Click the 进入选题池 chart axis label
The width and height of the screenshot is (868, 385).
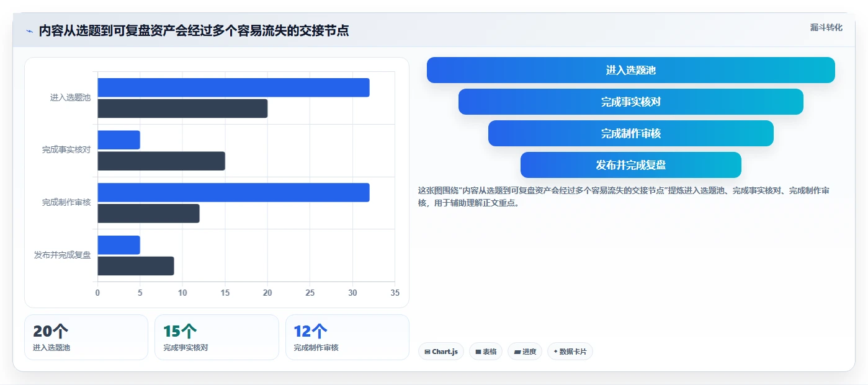[x=71, y=98]
